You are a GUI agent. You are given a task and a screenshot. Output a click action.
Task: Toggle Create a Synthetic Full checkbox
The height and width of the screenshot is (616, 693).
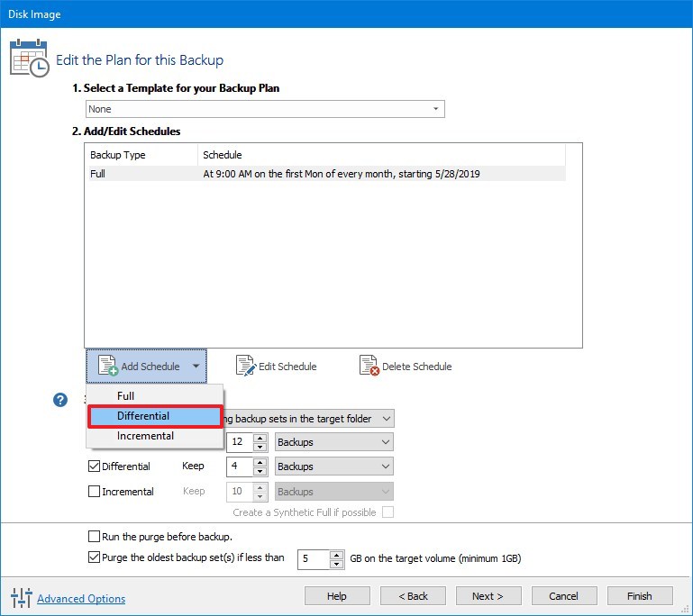point(388,512)
